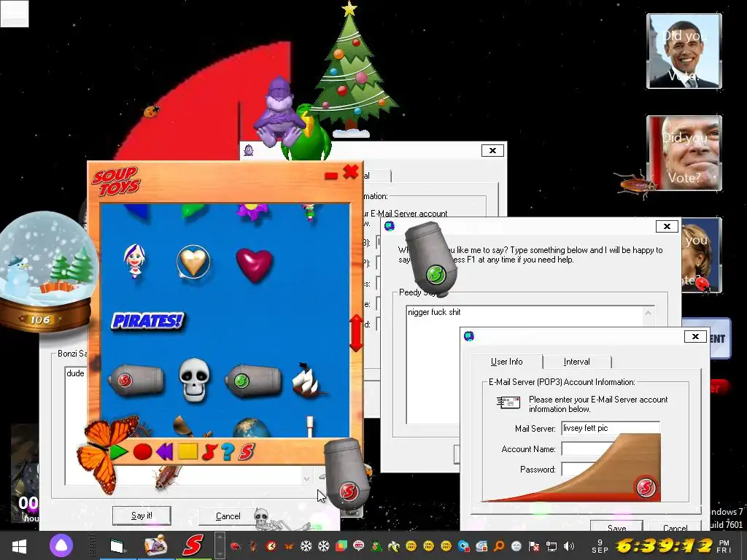
Task: Click the Christmas tree desktop decoration
Action: [351, 71]
